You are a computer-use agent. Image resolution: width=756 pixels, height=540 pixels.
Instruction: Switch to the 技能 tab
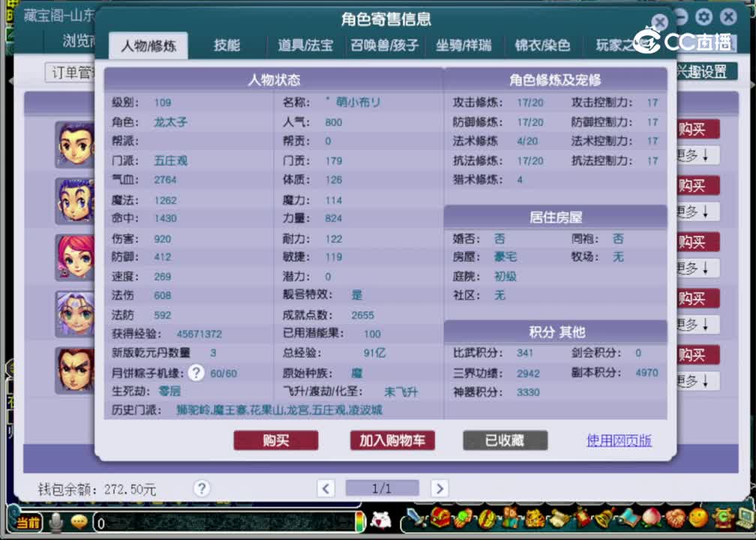tap(227, 45)
